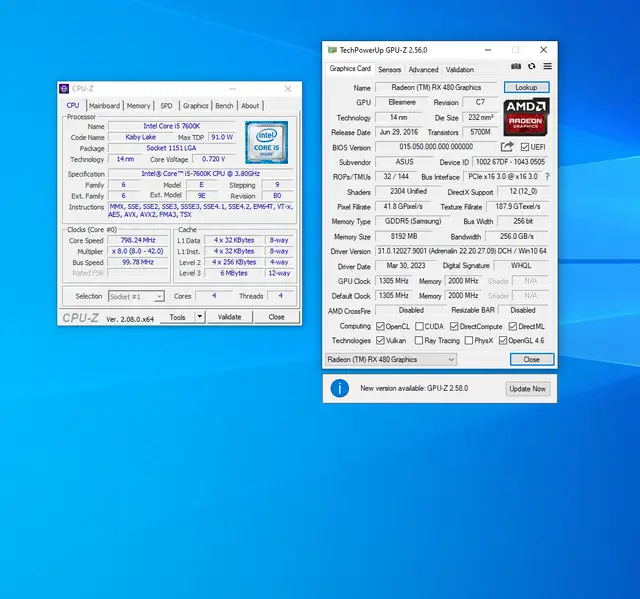Screen dimensions: 640x599
Task: Click the CPU-Z title bar app icon
Action: (64, 89)
